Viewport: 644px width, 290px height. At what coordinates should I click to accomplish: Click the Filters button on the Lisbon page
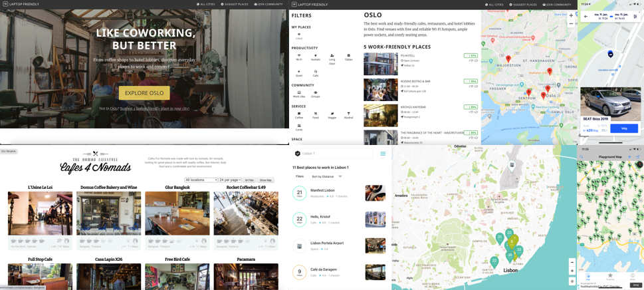300,177
